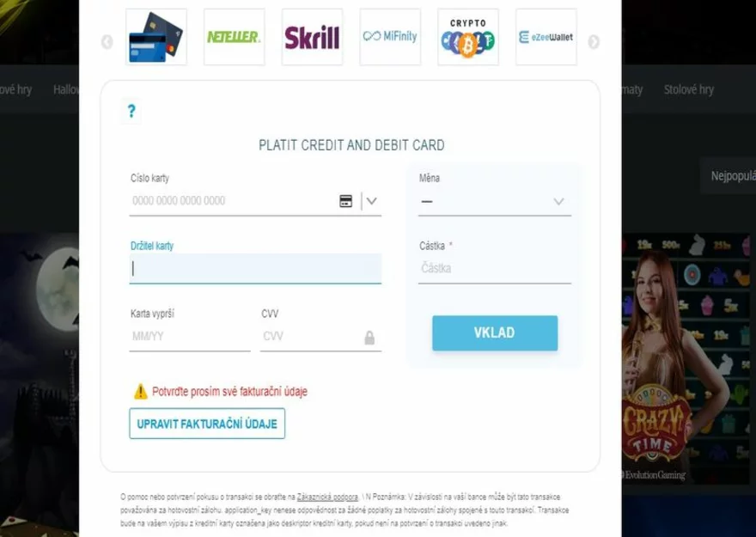Click the Karta vyprší MM/YY field

pyautogui.click(x=190, y=337)
